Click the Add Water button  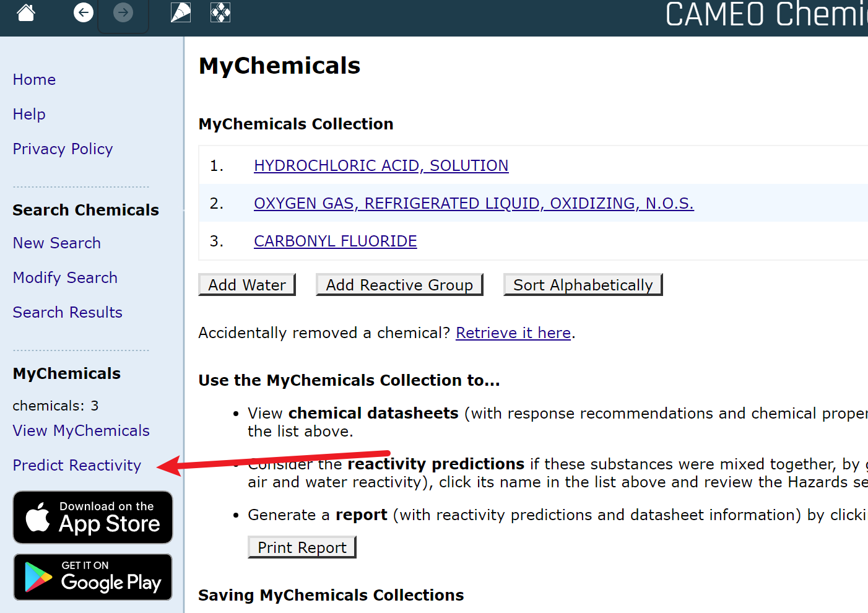[247, 285]
